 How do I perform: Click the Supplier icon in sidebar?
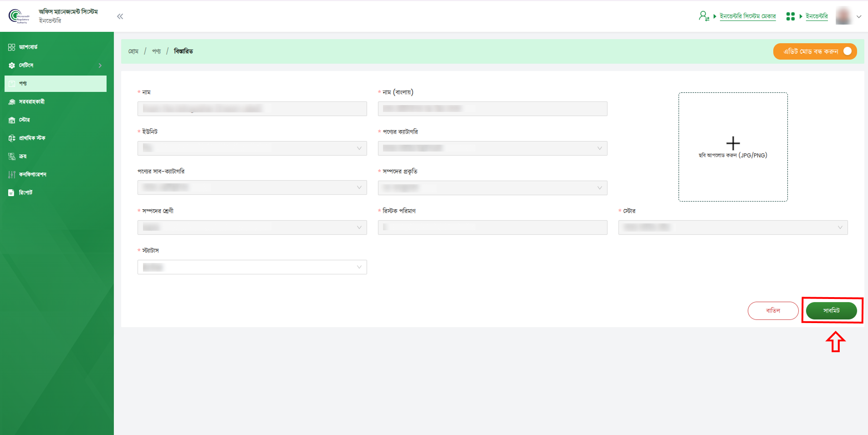coord(12,102)
